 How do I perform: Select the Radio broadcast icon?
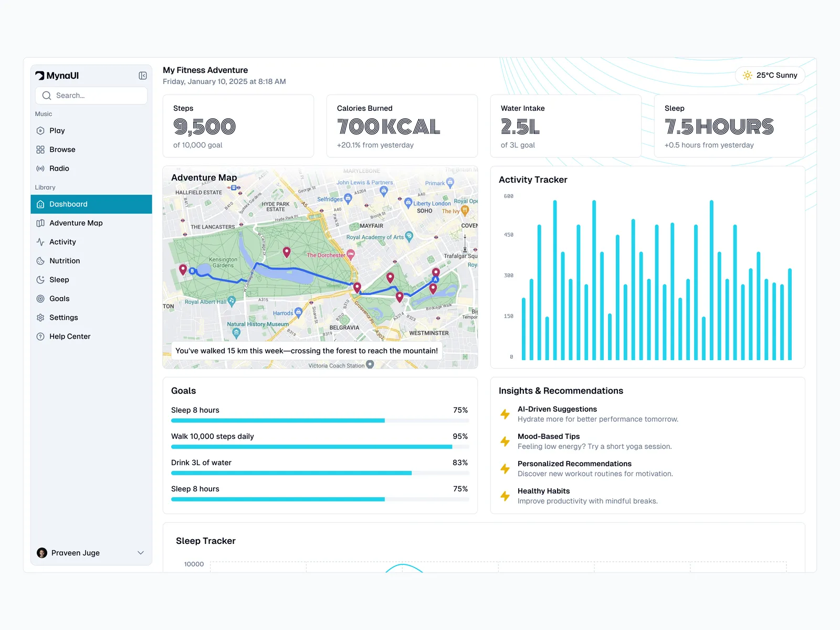click(40, 169)
